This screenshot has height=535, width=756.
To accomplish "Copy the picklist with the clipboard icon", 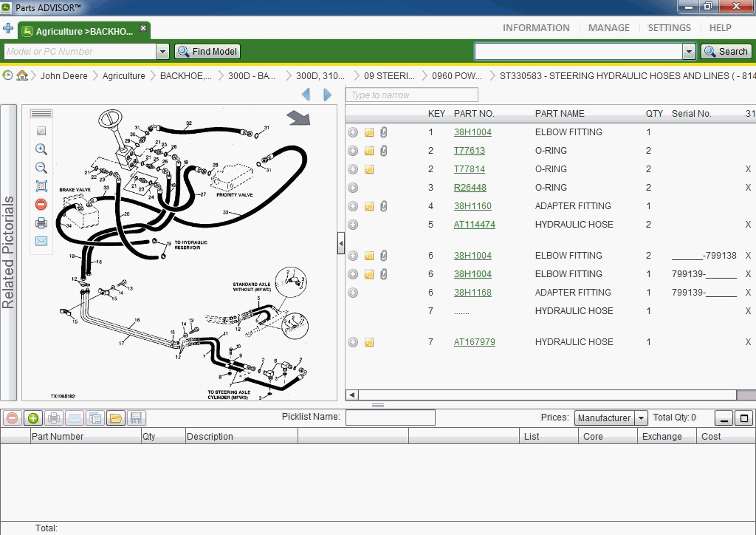I will point(95,418).
